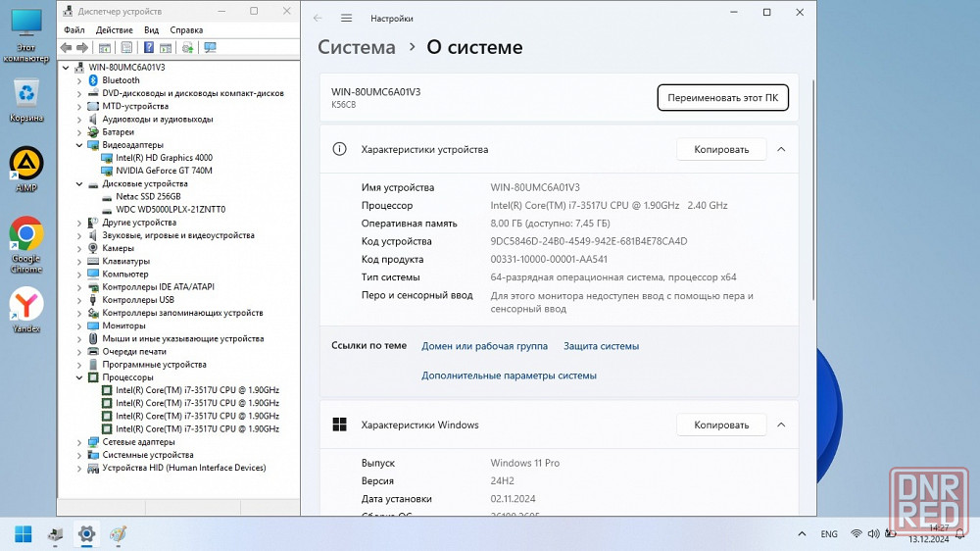Open the Вид menu
Viewport: 980px width, 551px height.
[x=151, y=30]
